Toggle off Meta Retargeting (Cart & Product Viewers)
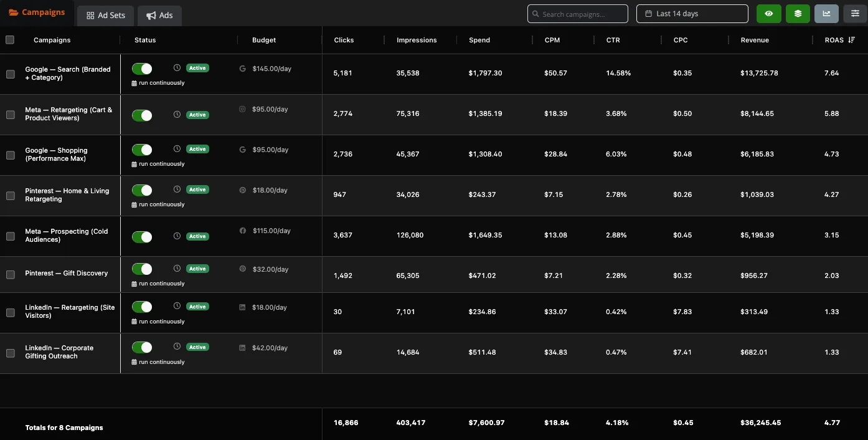 [142, 115]
